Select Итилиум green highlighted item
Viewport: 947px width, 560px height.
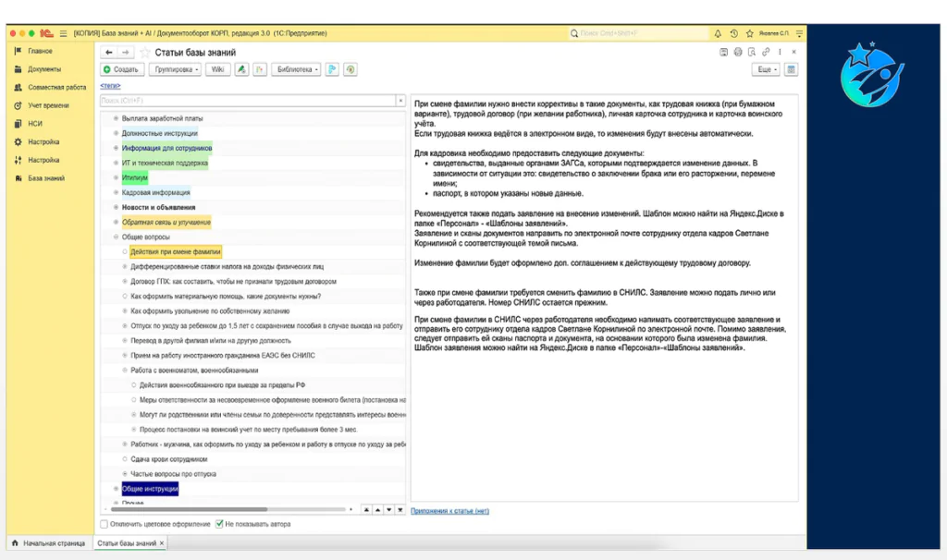(x=135, y=177)
